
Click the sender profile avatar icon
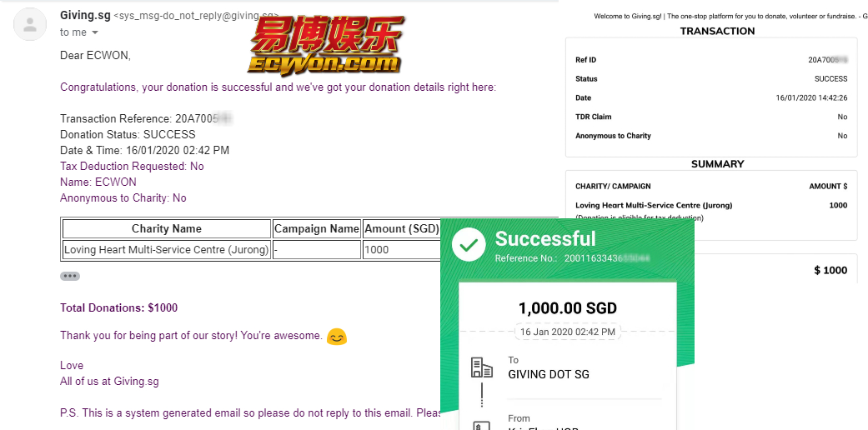[30, 24]
